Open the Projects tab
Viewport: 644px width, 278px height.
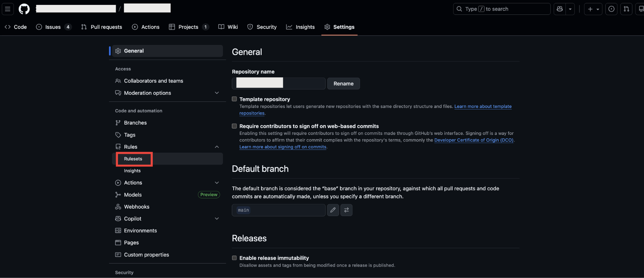point(189,27)
